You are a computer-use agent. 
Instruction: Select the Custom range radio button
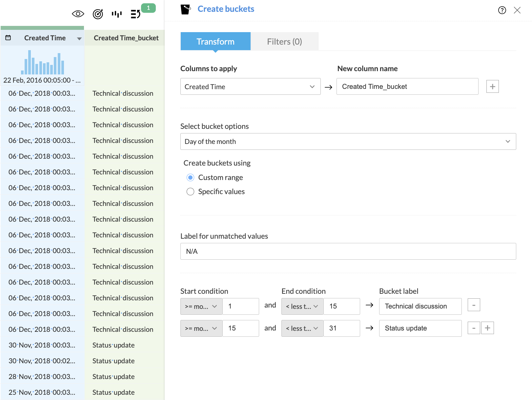[x=190, y=177]
